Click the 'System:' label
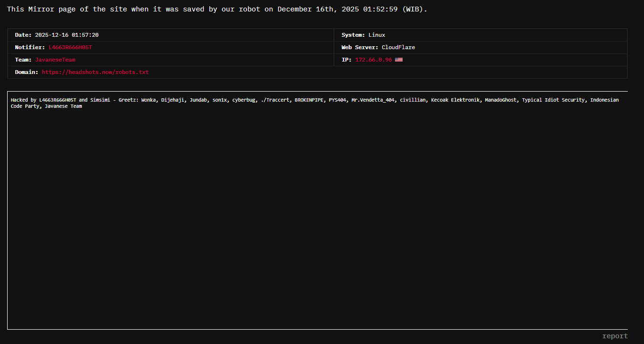The width and height of the screenshot is (644, 344). point(353,35)
